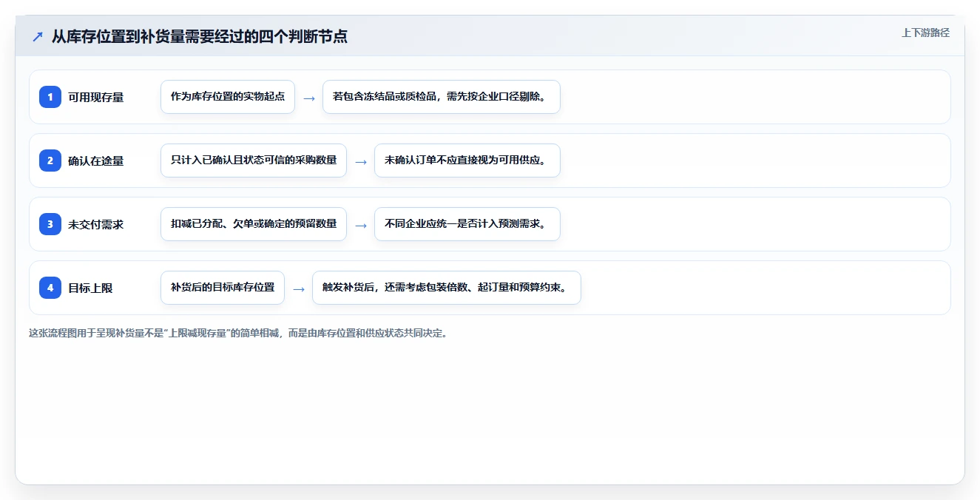Image resolution: width=980 pixels, height=500 pixels.
Task: Click the arrow in the 可用现存量 row
Action: 309,98
